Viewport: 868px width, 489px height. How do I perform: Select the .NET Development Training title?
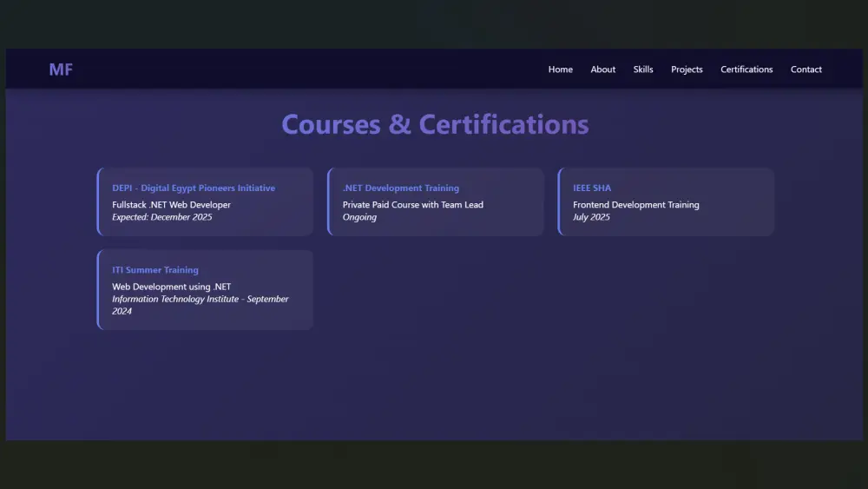(401, 188)
